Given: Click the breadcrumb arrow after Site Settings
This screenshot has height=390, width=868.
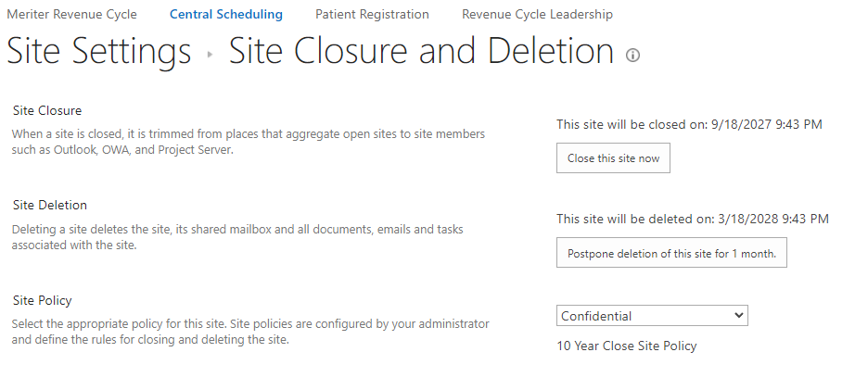Looking at the screenshot, I should pos(211,55).
